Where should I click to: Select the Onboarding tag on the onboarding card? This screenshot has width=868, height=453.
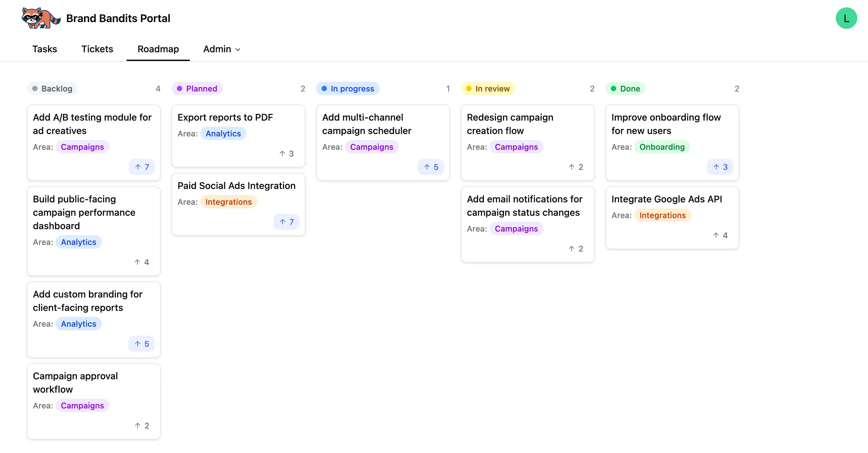point(662,147)
